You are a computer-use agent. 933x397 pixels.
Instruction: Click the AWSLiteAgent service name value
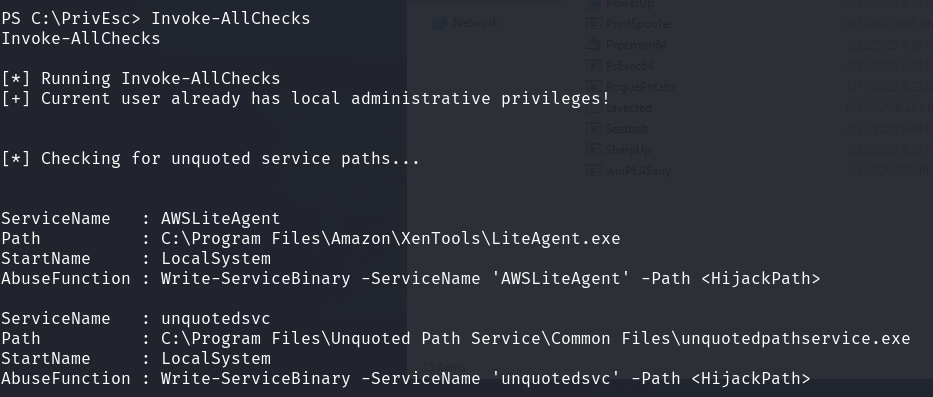tap(220, 218)
